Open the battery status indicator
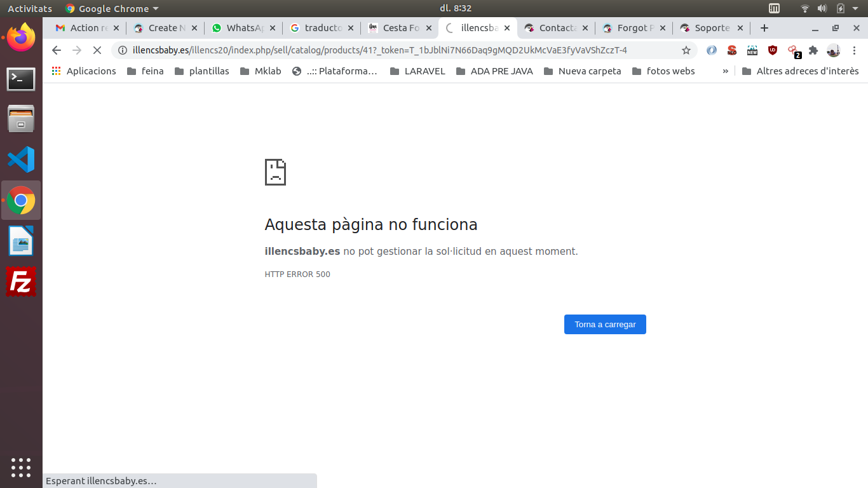 click(x=841, y=8)
